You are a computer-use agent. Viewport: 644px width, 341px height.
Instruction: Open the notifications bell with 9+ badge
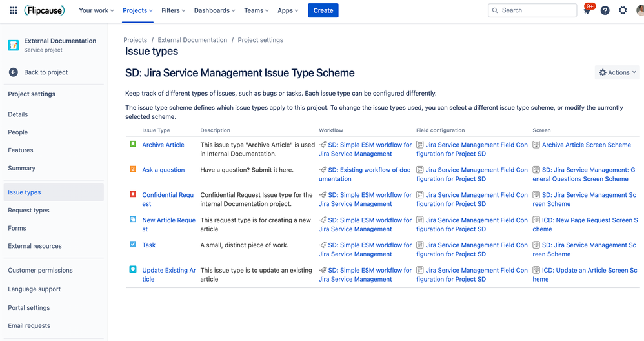587,10
